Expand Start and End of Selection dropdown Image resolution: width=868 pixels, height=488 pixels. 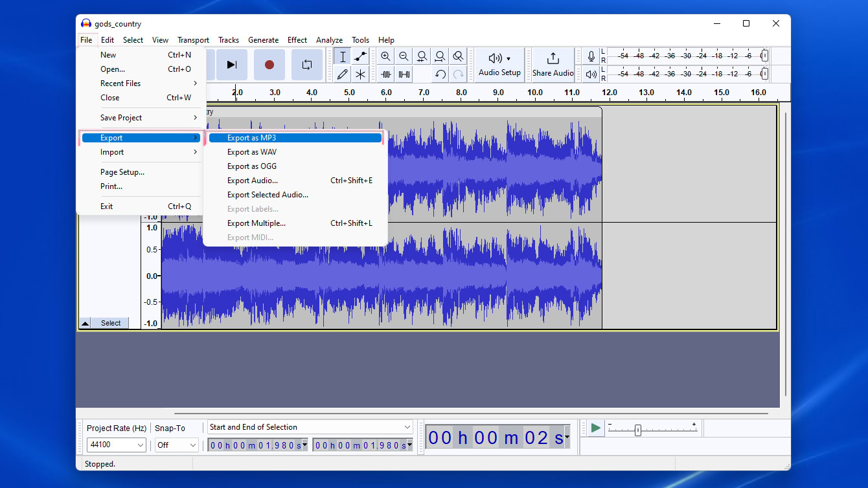point(310,427)
